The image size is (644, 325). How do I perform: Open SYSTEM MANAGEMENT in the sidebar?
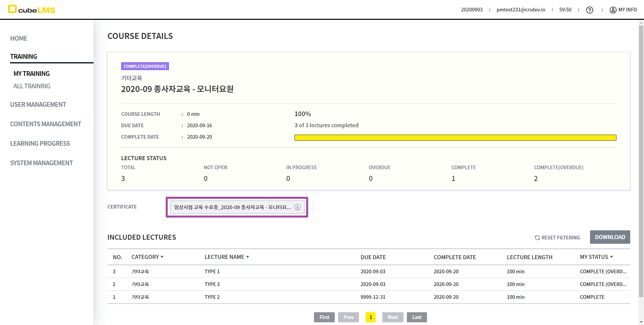click(x=41, y=163)
